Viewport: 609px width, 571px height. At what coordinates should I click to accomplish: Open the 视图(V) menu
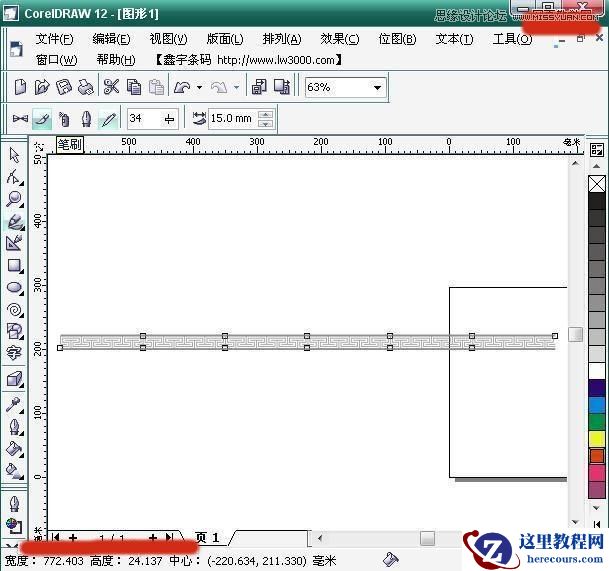pos(168,39)
